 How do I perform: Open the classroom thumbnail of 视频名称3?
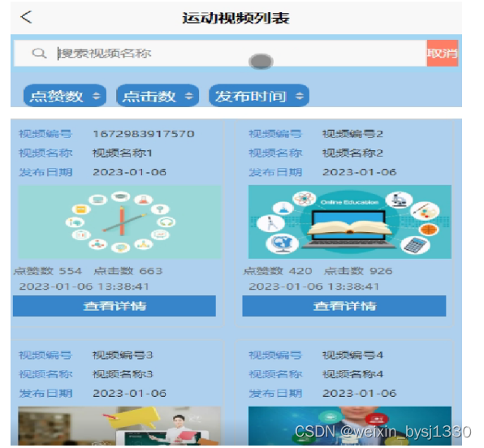[x=119, y=426]
